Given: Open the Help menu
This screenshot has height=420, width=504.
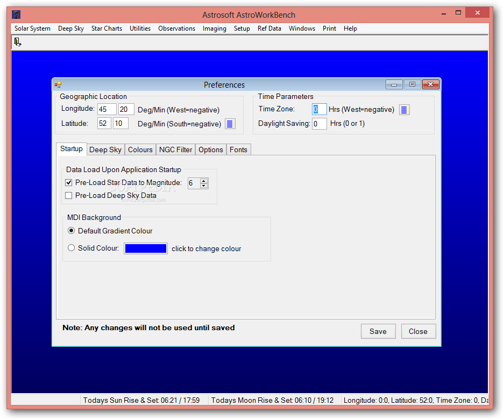Looking at the screenshot, I should pyautogui.click(x=350, y=29).
